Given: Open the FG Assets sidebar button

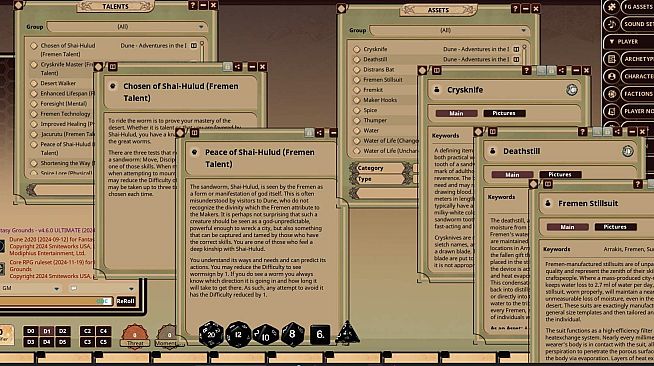Looking at the screenshot, I should [x=636, y=7].
